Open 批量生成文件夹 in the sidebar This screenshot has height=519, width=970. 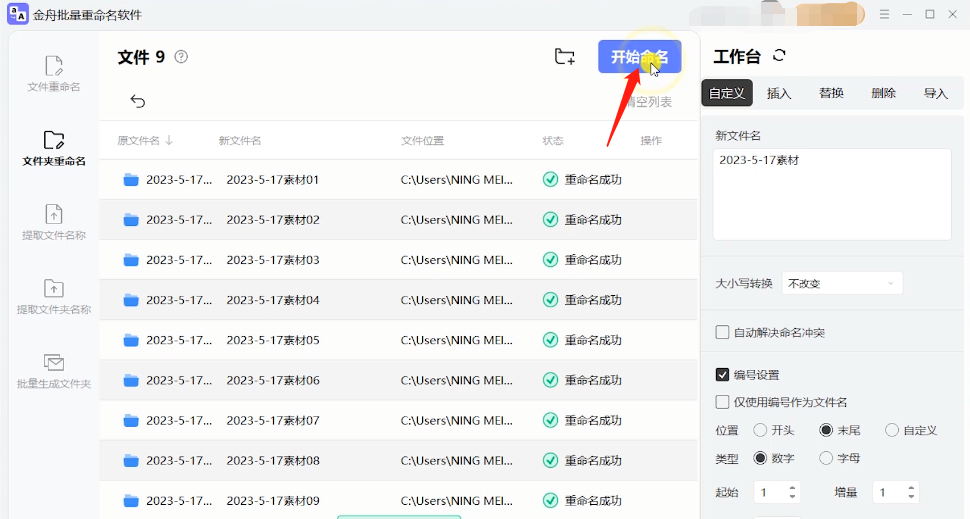(x=54, y=371)
